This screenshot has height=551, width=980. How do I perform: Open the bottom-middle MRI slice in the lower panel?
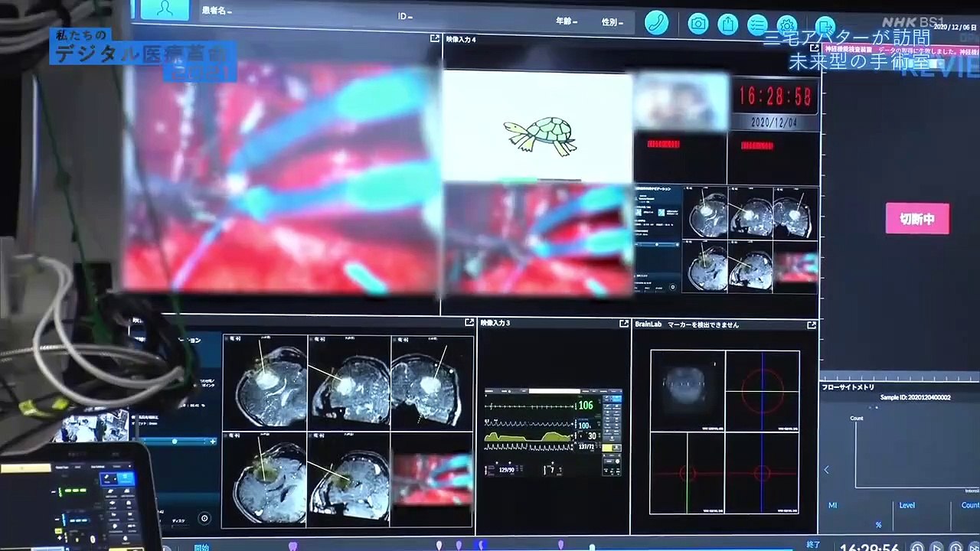click(x=349, y=479)
